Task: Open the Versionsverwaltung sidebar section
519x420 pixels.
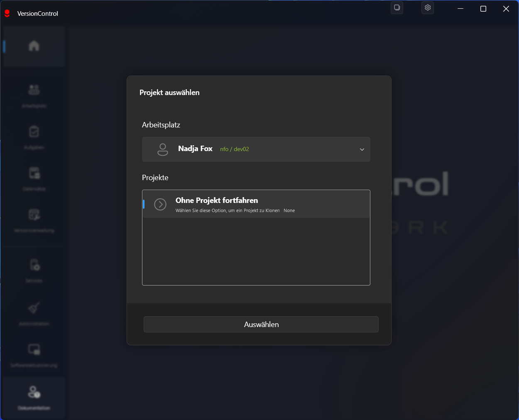Action: click(34, 219)
